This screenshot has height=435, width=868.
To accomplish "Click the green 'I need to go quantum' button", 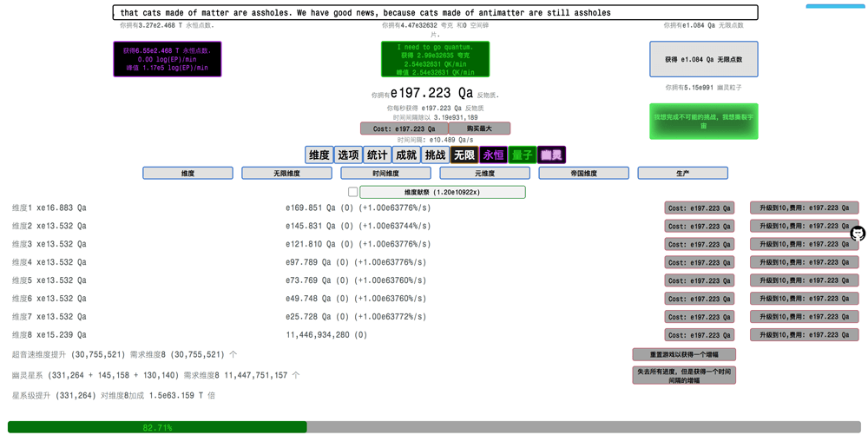I will [435, 60].
